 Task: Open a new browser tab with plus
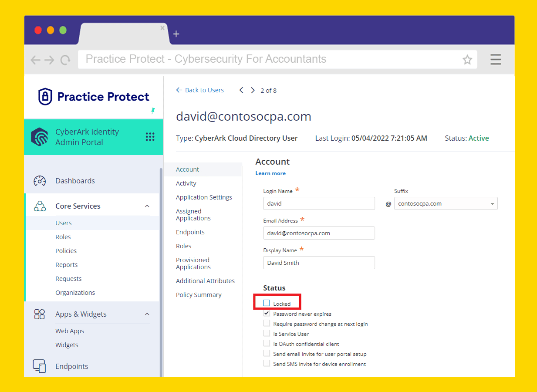[176, 34]
